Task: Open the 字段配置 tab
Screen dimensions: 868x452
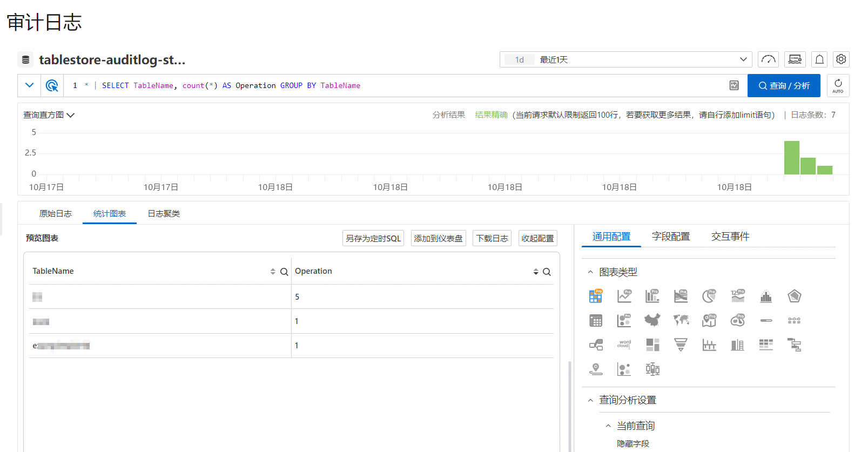Action: click(671, 237)
